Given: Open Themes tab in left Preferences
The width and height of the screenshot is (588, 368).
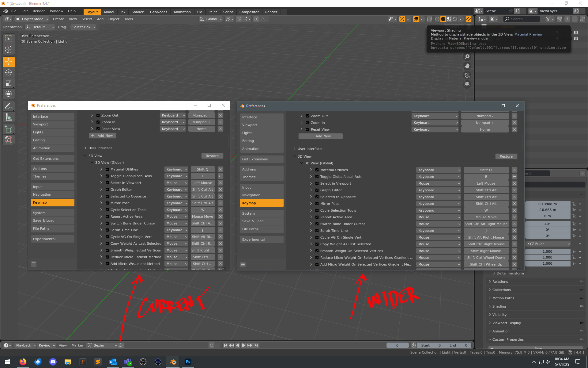Looking at the screenshot, I should click(x=53, y=177).
